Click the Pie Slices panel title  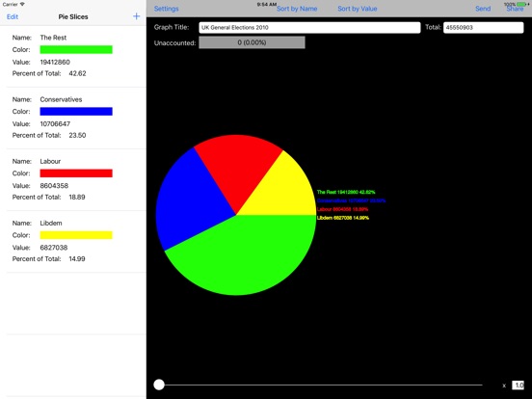click(73, 16)
